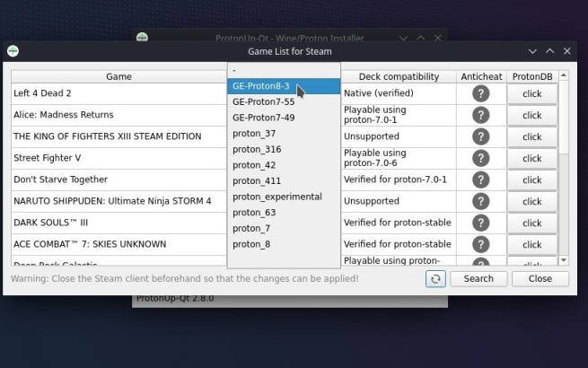Viewport: 588px width, 368px height.
Task: Select the Left 4 Dead 2 game cell
Action: [118, 93]
